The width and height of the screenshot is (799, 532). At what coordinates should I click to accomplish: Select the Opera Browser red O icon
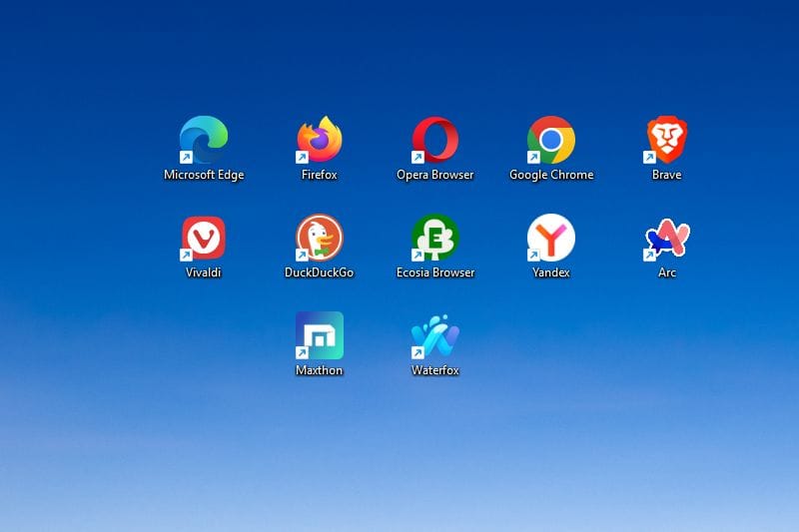point(435,140)
